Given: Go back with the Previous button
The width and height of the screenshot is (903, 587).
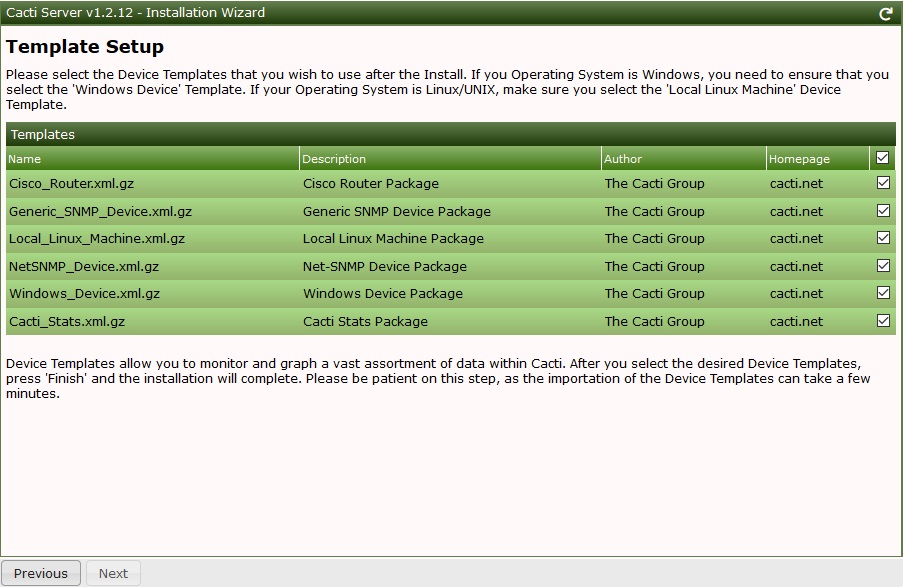Looking at the screenshot, I should coord(41,573).
